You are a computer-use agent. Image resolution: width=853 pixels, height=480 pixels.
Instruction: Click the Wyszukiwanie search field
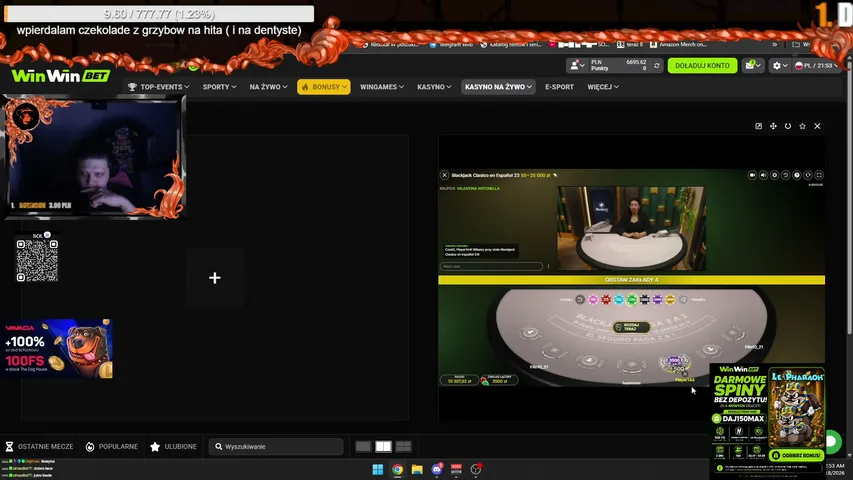tap(276, 446)
